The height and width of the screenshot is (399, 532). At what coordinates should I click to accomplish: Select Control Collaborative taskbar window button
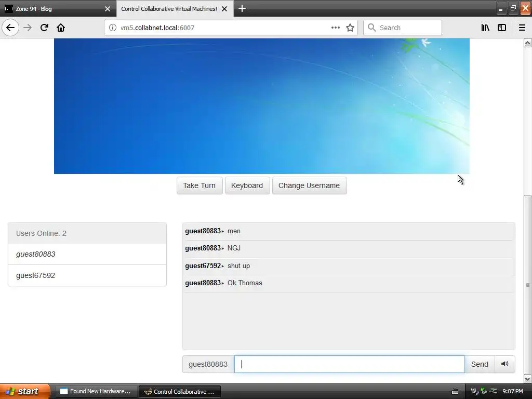click(x=180, y=392)
